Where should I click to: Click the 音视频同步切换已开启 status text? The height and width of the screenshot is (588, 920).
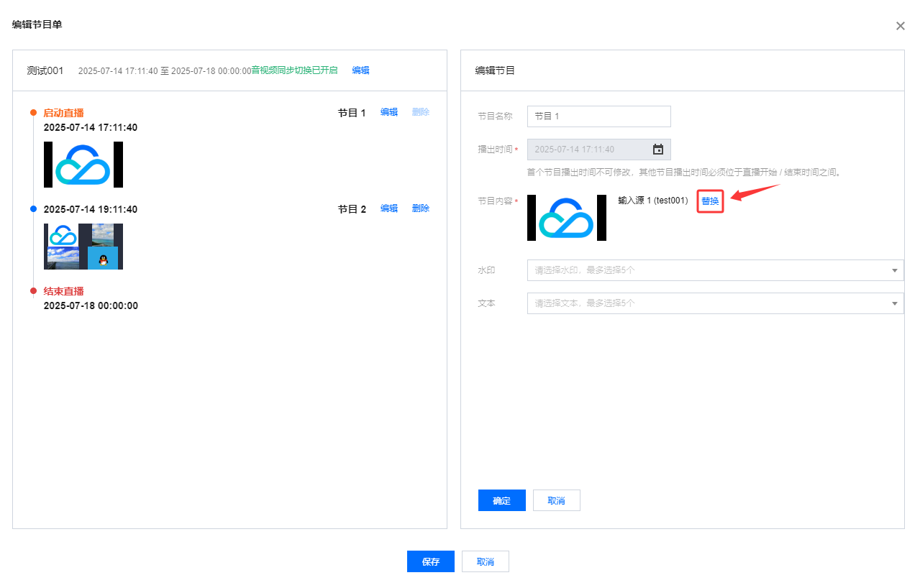[295, 70]
